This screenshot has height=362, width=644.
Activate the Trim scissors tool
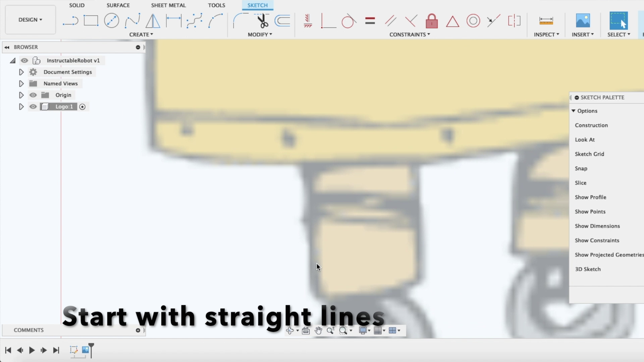pos(262,21)
